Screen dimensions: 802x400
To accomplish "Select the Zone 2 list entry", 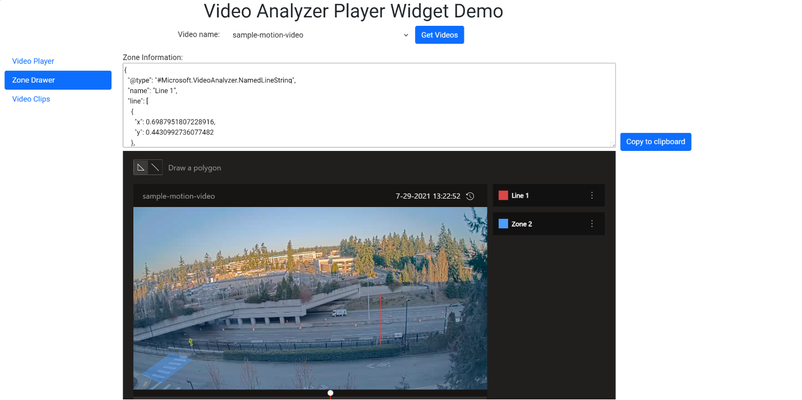I will click(548, 224).
